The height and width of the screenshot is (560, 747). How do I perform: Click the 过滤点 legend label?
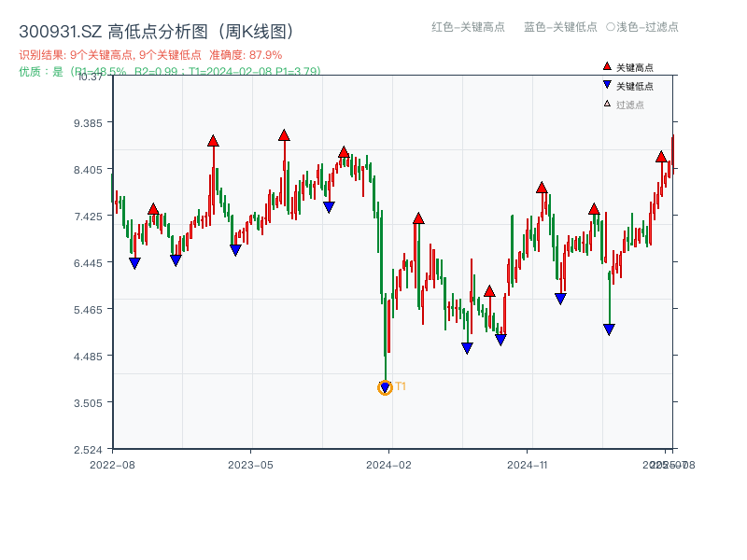[x=629, y=105]
